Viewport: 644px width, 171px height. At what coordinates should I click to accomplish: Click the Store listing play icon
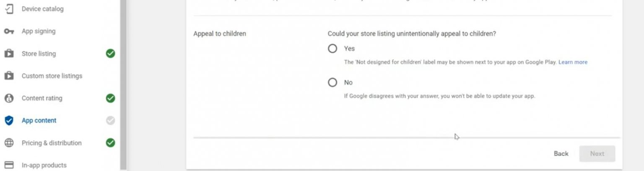pos(9,54)
